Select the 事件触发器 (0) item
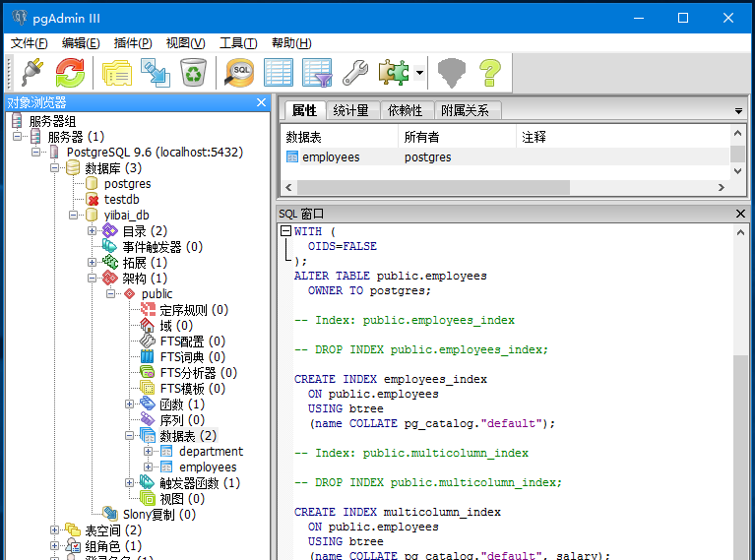This screenshot has width=755, height=560. point(162,246)
